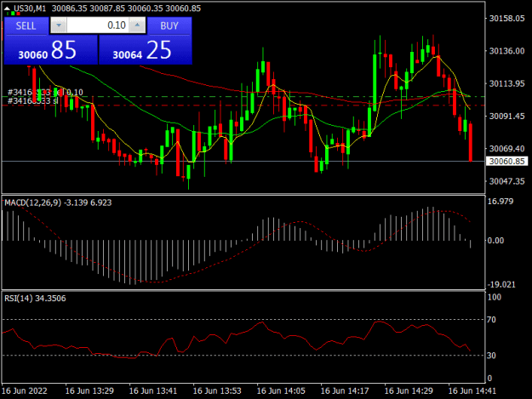Click the 30136.00 price axis value

[507, 51]
